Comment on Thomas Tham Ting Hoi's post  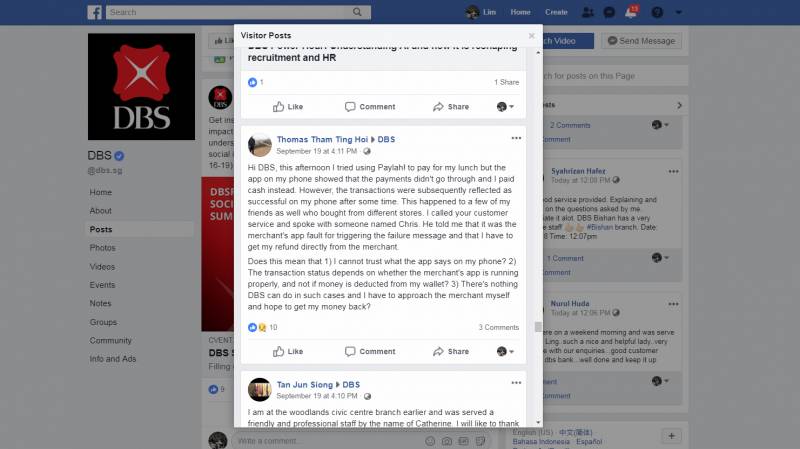click(370, 352)
